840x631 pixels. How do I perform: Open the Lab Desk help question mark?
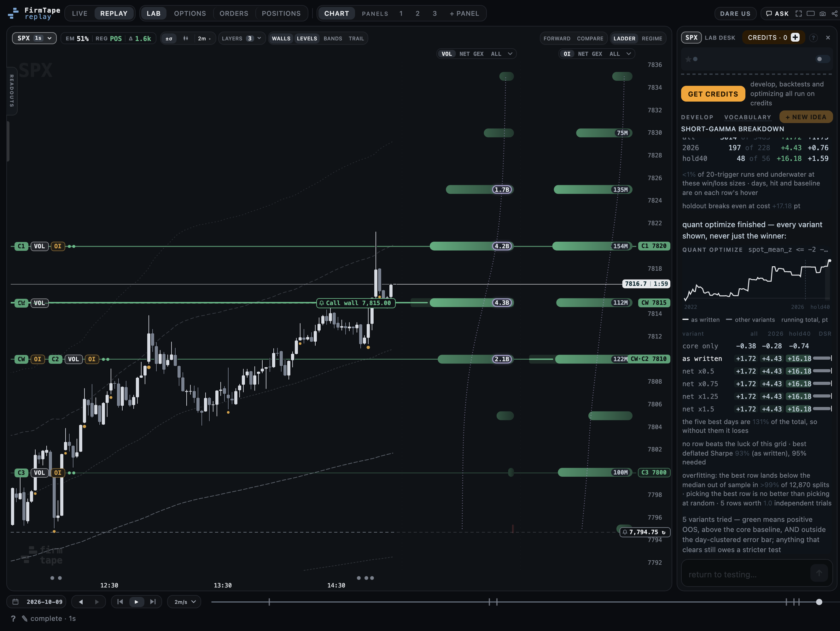click(813, 38)
